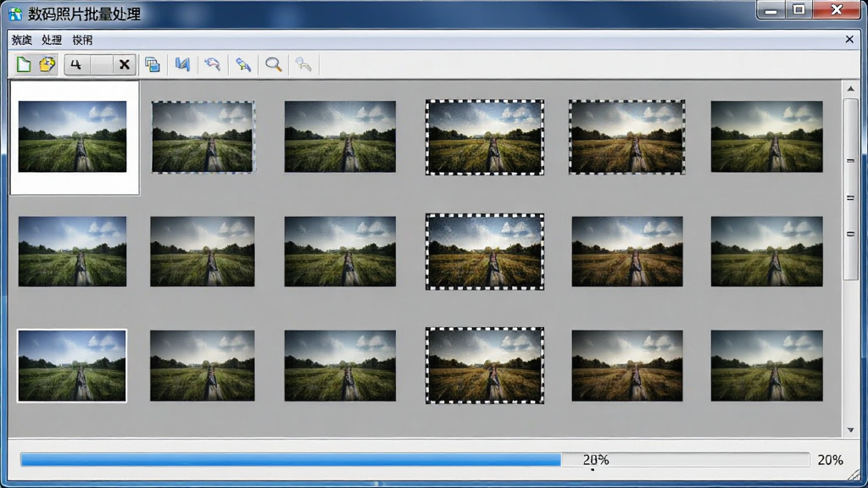Open the yellow folder icon in the toolbar
The image size is (868, 488).
point(47,64)
